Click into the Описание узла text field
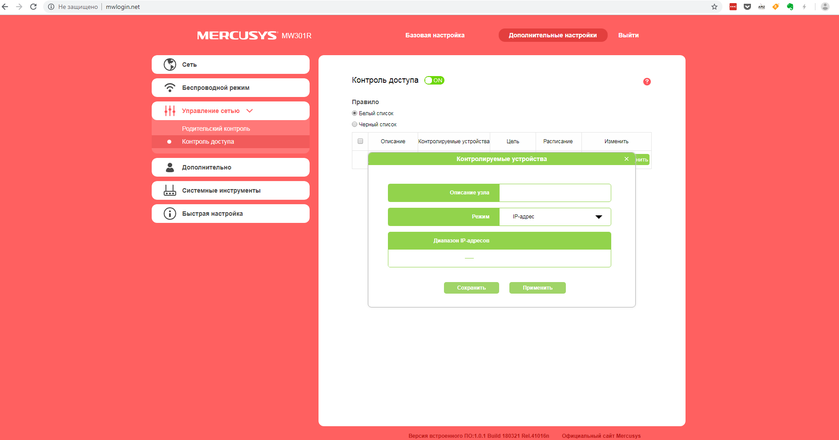The height and width of the screenshot is (440, 839). 555,192
